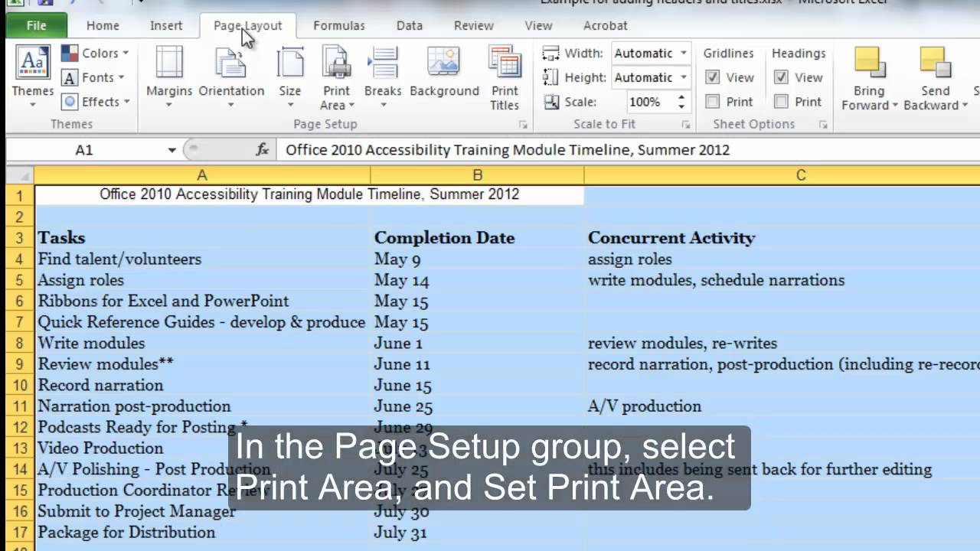Switch to the Home tab
The image size is (980, 551).
(x=103, y=25)
